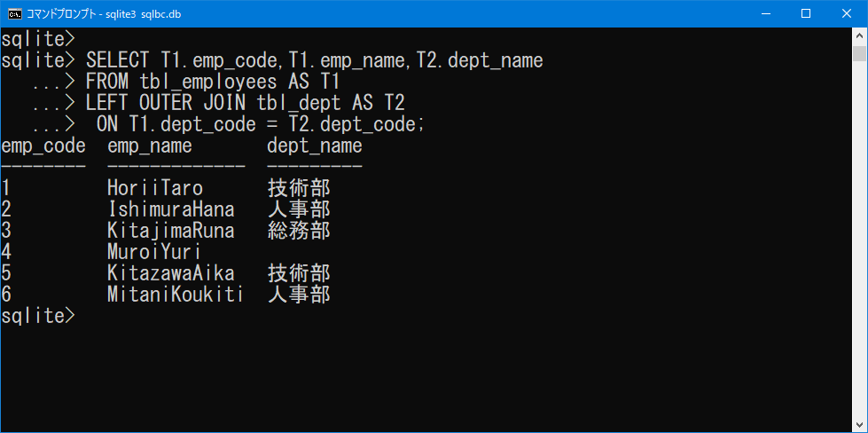Click the 総務部 department value
Image resolution: width=868 pixels, height=433 pixels.
coord(299,231)
